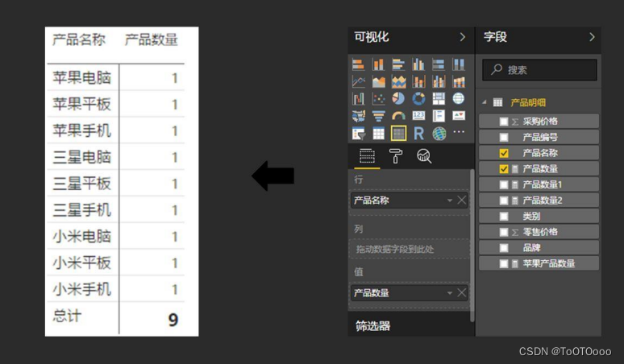Viewport: 624px width, 364px height.
Task: Collapse the 产品明细 table tree
Action: click(x=485, y=102)
